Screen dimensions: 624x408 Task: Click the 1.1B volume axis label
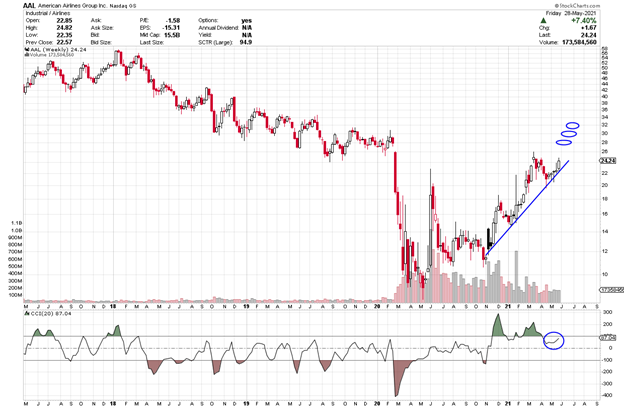pos(17,223)
